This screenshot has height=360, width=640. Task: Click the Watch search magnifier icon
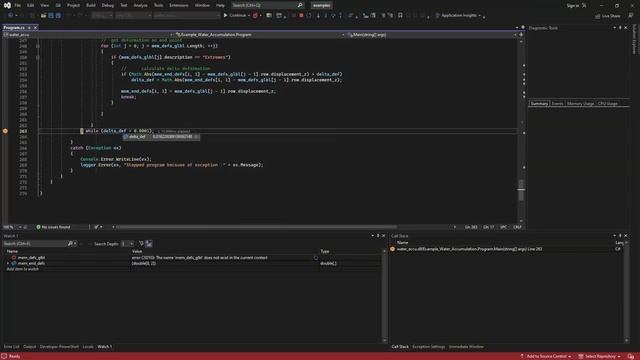70,244
